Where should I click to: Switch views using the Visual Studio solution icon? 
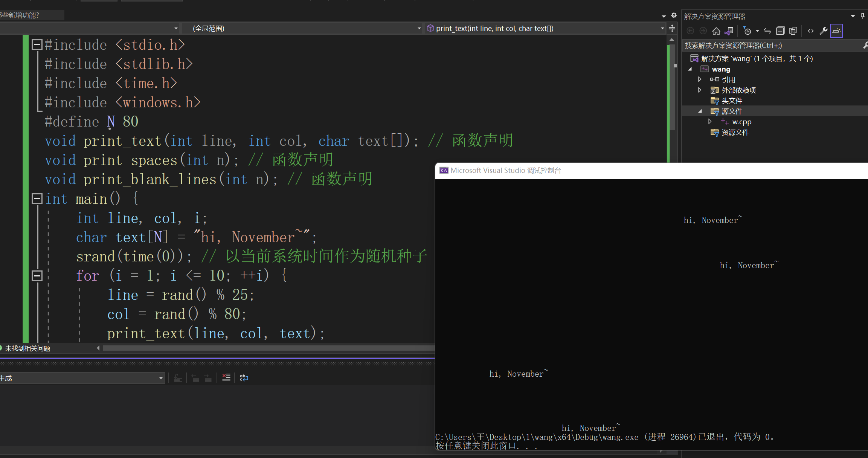point(729,31)
